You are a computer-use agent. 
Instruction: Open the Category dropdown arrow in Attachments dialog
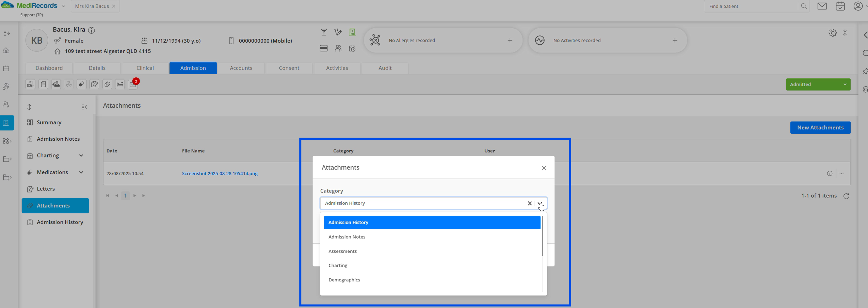pyautogui.click(x=541, y=203)
